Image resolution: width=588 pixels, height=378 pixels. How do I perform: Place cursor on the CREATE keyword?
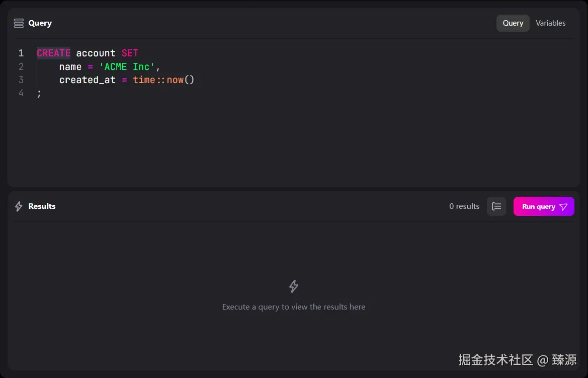pos(53,53)
